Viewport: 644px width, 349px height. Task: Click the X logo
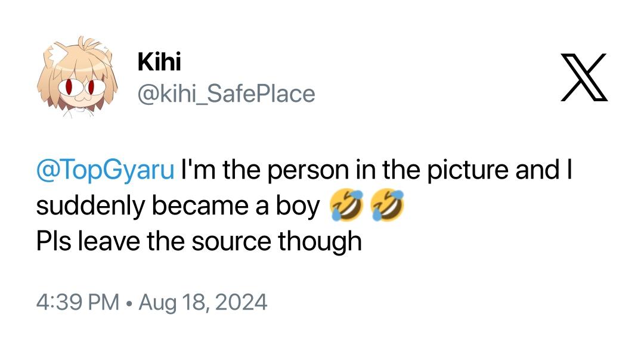click(x=584, y=77)
